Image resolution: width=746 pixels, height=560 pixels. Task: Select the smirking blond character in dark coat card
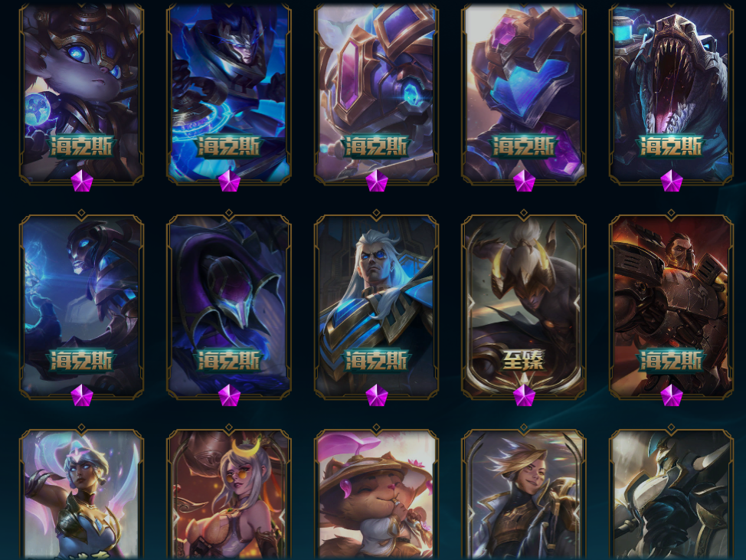(x=523, y=493)
